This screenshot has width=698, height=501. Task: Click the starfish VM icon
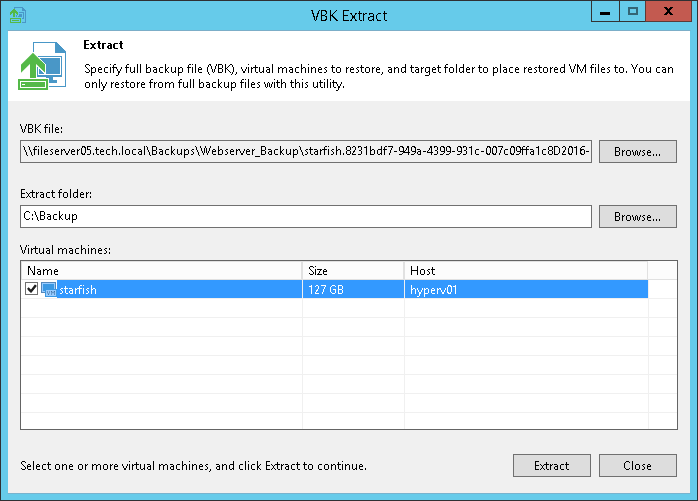[49, 289]
